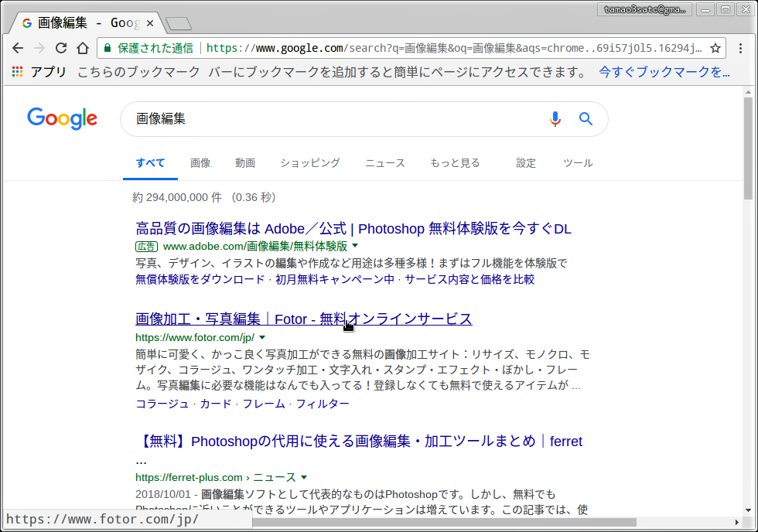Open the 設定 search settings menu
Viewport: 758px width, 532px height.
coord(526,163)
